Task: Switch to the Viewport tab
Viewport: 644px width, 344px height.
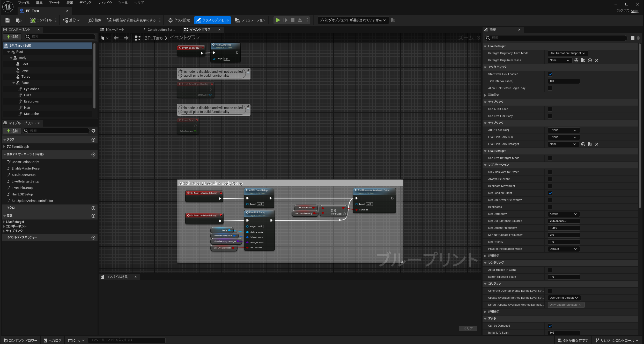Action: coord(113,30)
